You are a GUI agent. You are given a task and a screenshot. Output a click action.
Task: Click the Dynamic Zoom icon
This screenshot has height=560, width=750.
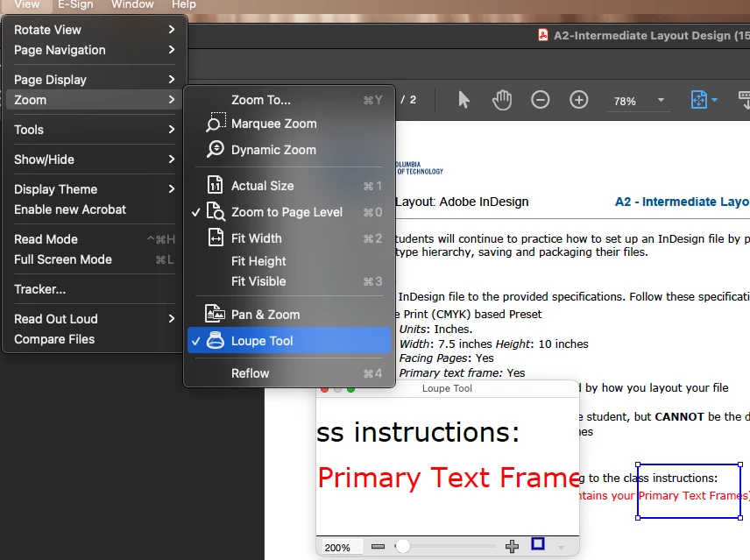tap(216, 149)
